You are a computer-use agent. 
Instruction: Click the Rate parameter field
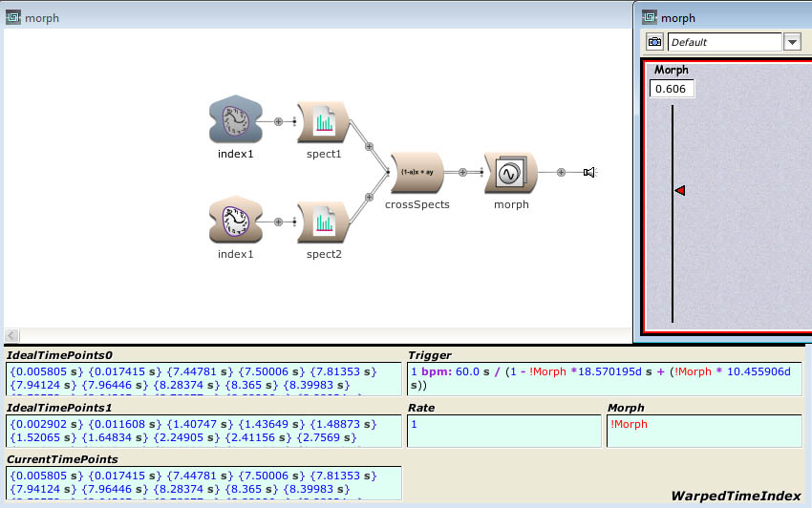[504, 431]
